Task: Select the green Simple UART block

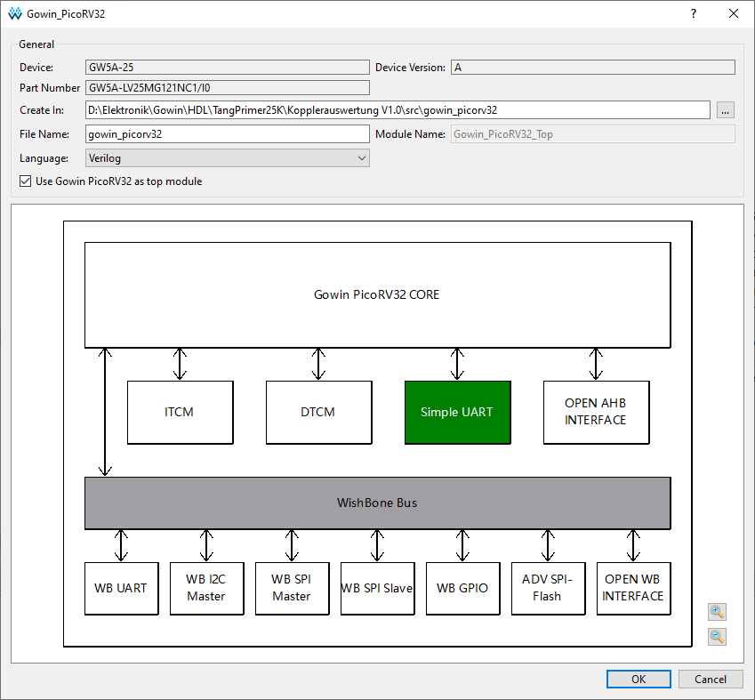Action: [457, 413]
